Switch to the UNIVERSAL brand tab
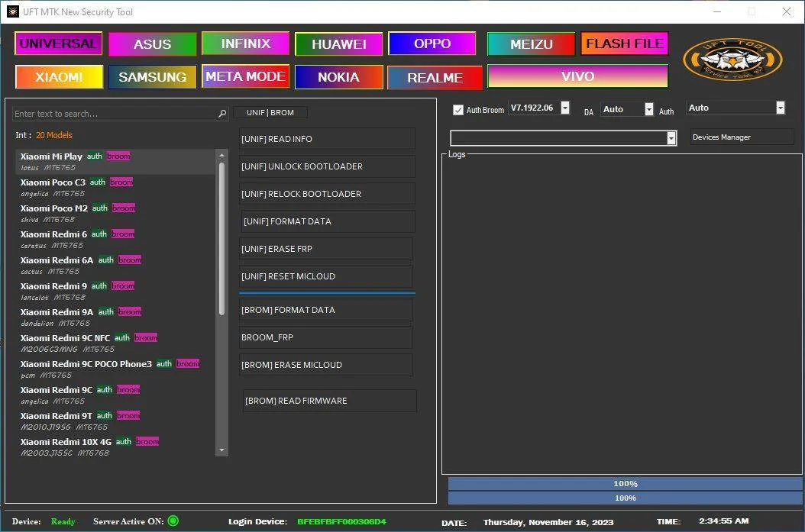The height and width of the screenshot is (532, 805). [x=59, y=44]
